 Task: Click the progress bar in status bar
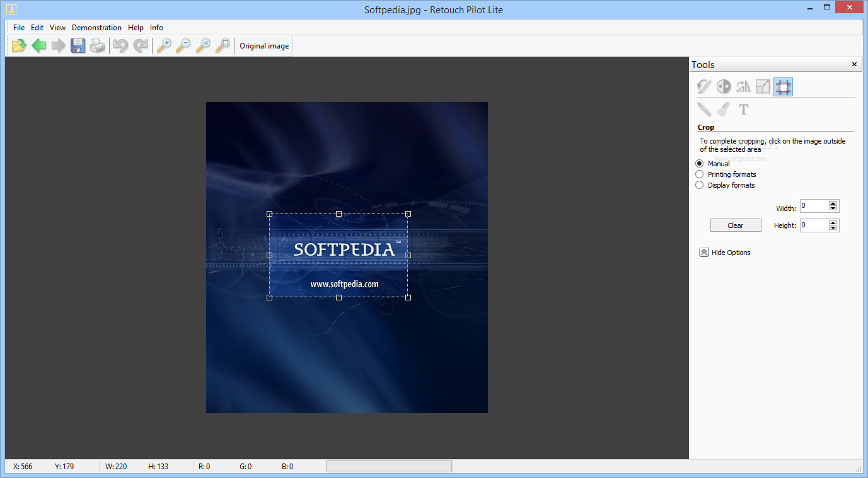click(x=389, y=467)
